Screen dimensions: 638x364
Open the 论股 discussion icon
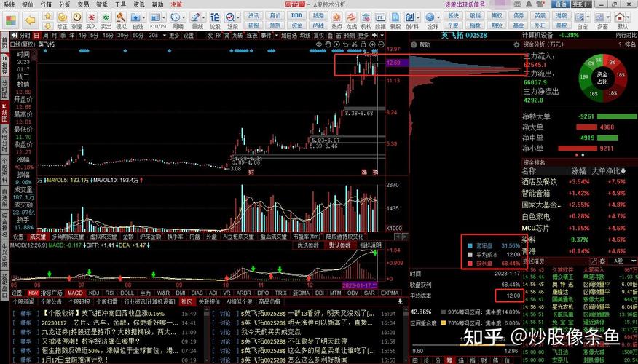(x=215, y=20)
